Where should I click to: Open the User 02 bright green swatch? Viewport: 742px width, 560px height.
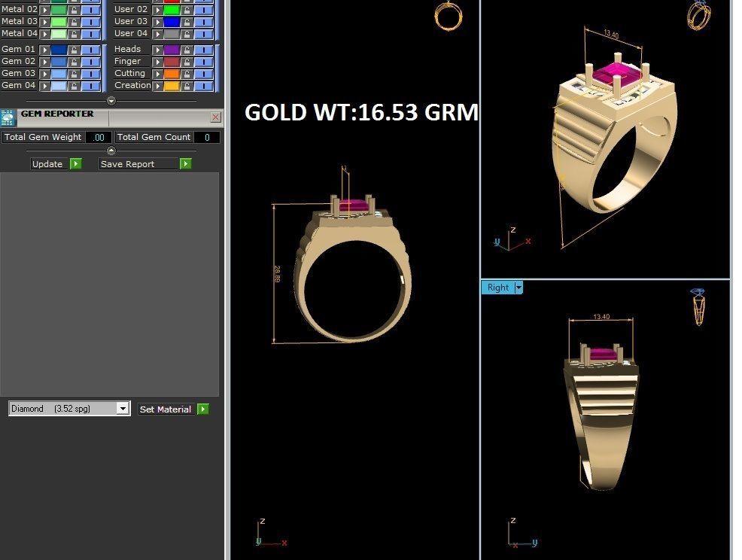click(172, 10)
